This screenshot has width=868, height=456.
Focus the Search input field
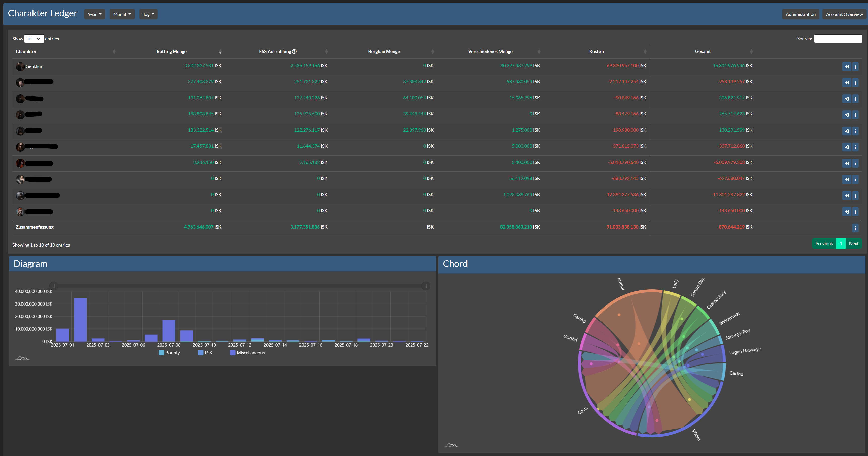point(838,39)
